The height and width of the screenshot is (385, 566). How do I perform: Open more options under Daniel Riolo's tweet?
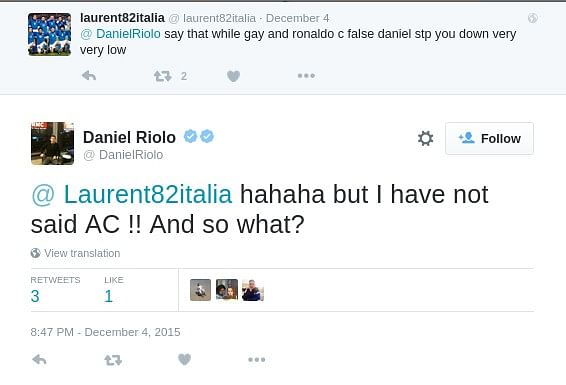(x=257, y=360)
